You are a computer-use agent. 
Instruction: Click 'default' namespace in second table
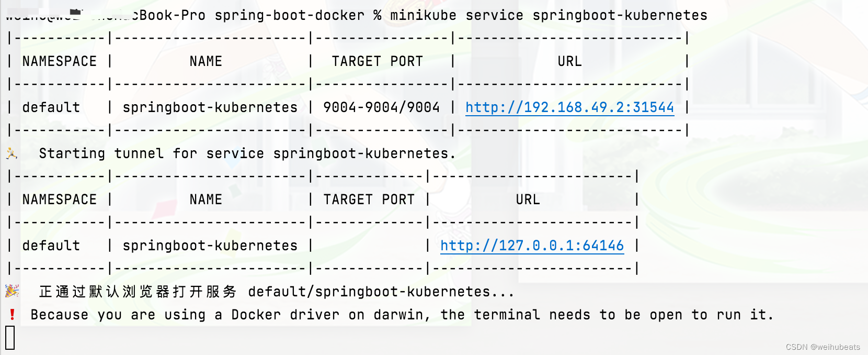click(x=51, y=246)
